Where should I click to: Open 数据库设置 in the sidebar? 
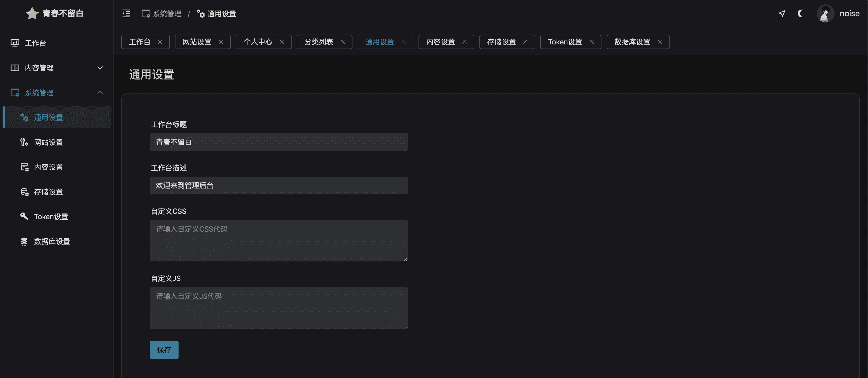(x=52, y=241)
